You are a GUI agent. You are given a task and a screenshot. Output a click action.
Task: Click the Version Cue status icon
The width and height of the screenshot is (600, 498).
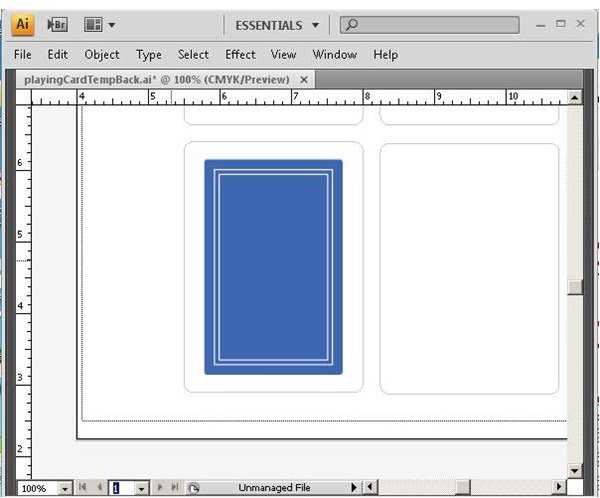[193, 488]
